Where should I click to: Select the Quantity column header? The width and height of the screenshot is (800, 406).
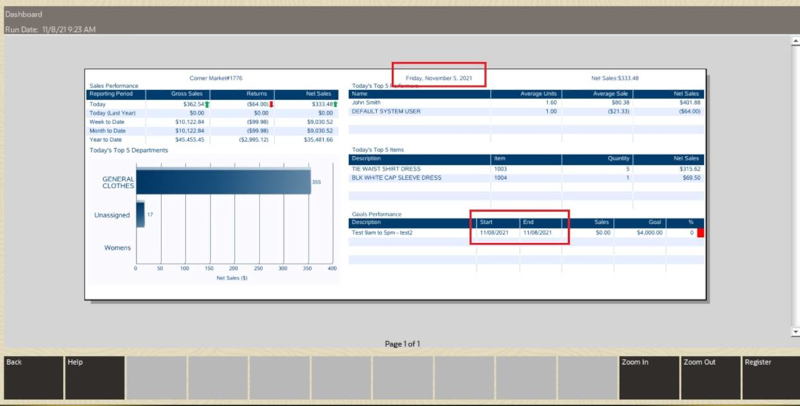[x=618, y=159]
